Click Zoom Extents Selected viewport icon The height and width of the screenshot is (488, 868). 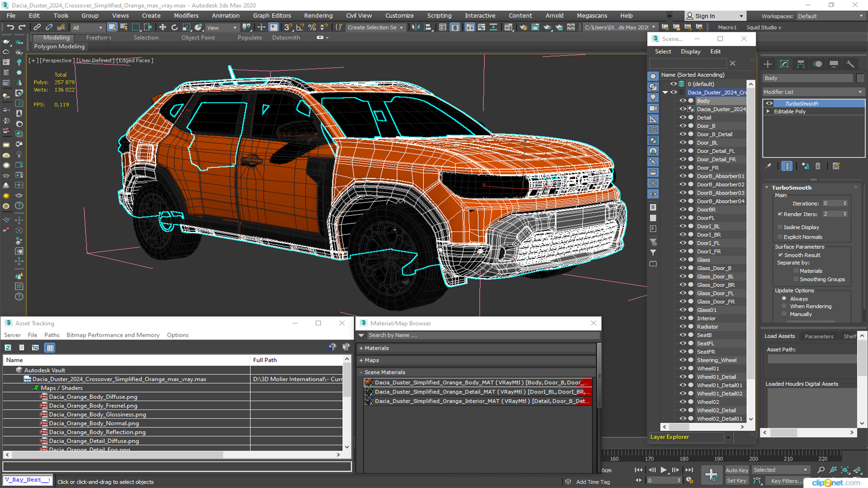click(x=844, y=470)
